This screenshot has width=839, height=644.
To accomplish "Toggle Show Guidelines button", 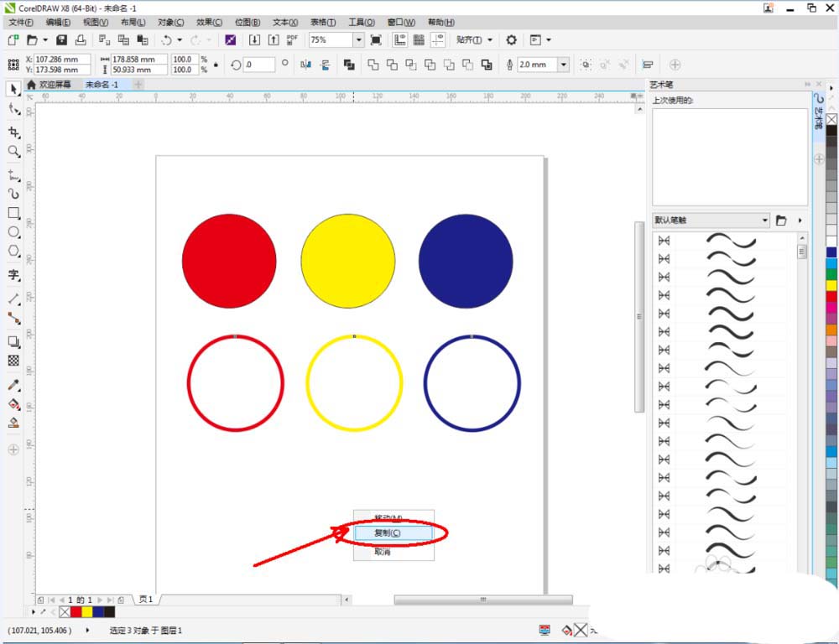I will (x=438, y=40).
